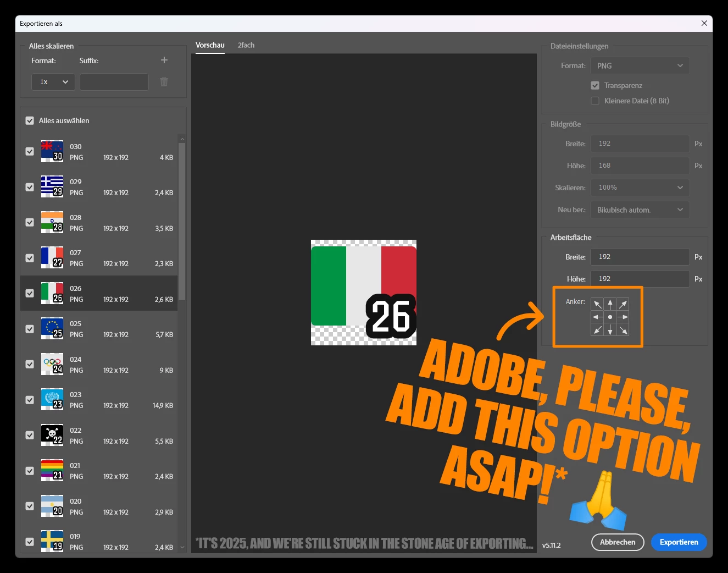Select the 022 pirate flag thumbnail
The image size is (728, 573).
(x=52, y=435)
